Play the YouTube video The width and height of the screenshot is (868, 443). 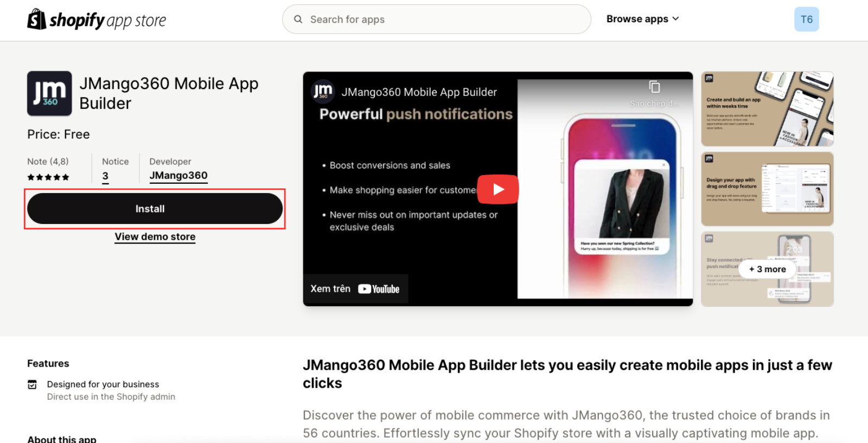pos(497,189)
